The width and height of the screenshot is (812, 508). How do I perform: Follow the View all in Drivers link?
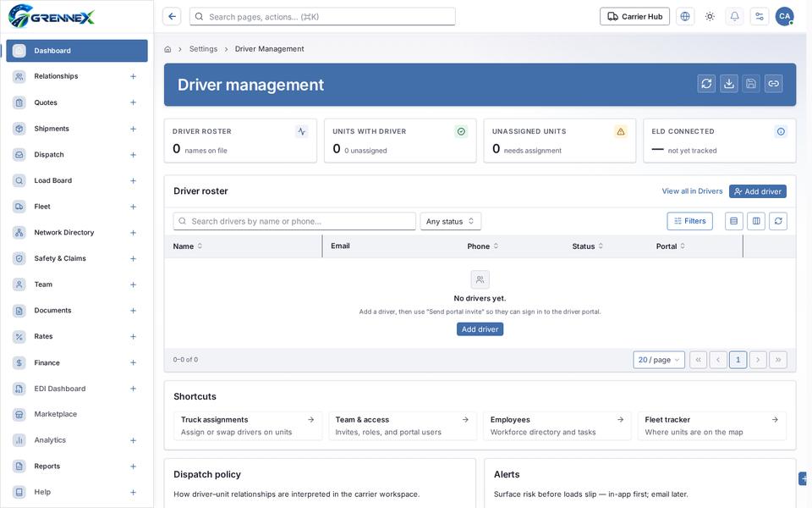(x=692, y=191)
